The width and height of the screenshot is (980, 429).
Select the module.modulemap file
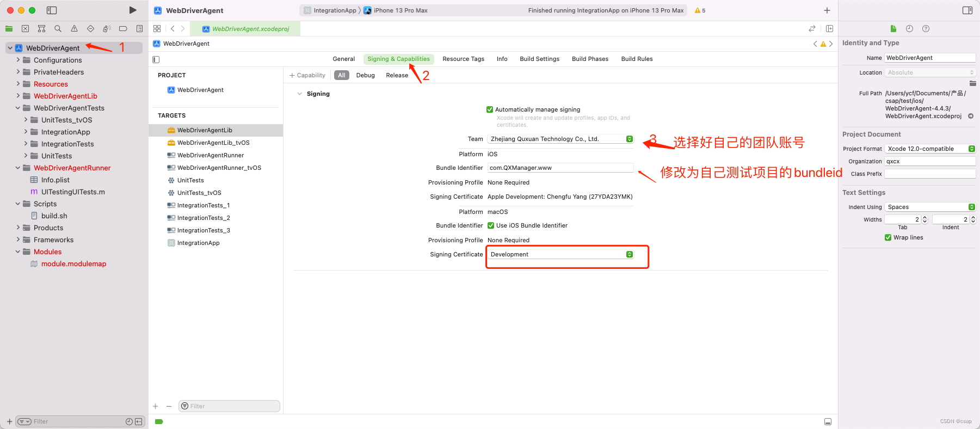click(x=73, y=263)
